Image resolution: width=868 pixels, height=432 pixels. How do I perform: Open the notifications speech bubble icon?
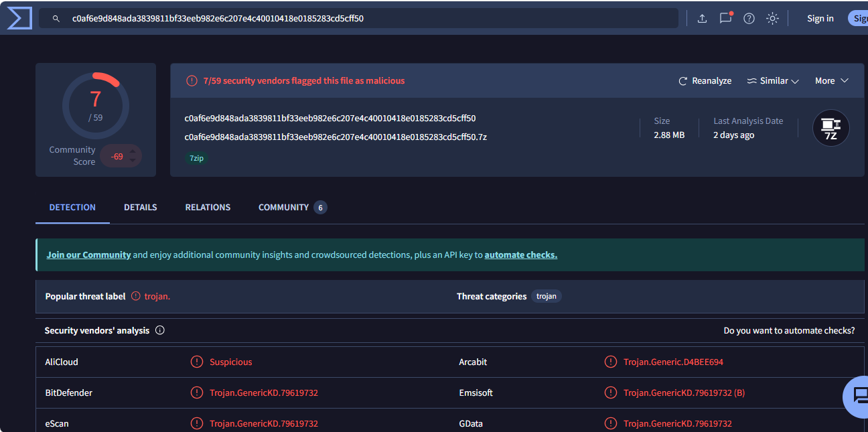(725, 18)
